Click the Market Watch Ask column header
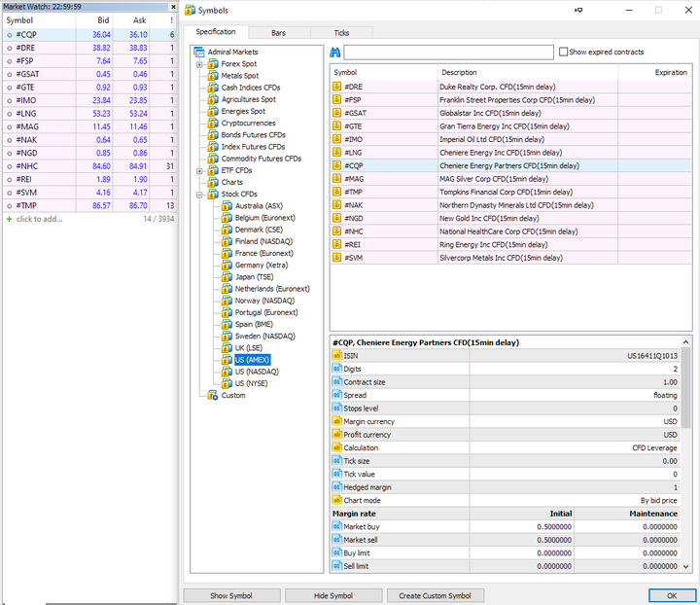Screen dimensions: 700x605 (131, 20)
